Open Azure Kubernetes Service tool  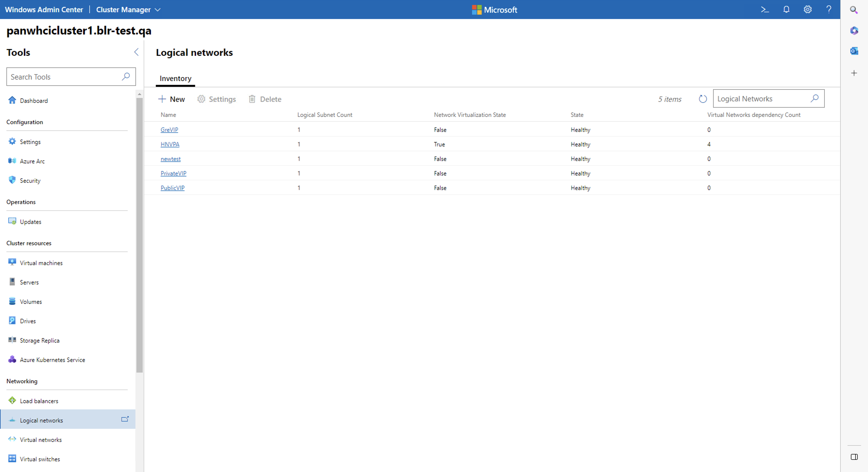52,360
